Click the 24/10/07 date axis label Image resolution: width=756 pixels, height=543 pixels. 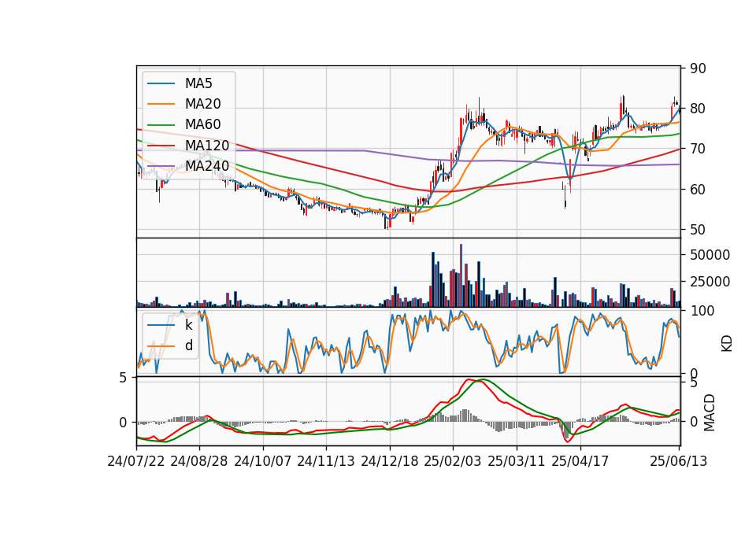(263, 461)
